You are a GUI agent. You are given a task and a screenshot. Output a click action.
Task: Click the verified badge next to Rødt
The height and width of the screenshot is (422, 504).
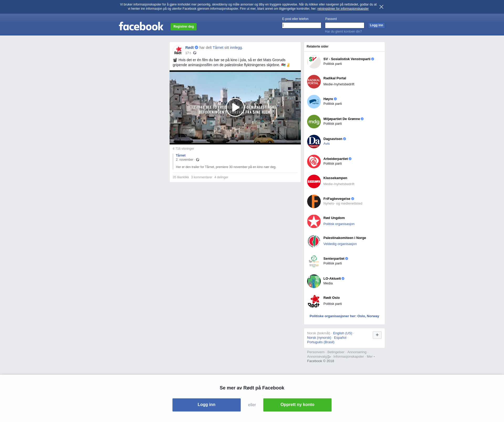196,48
